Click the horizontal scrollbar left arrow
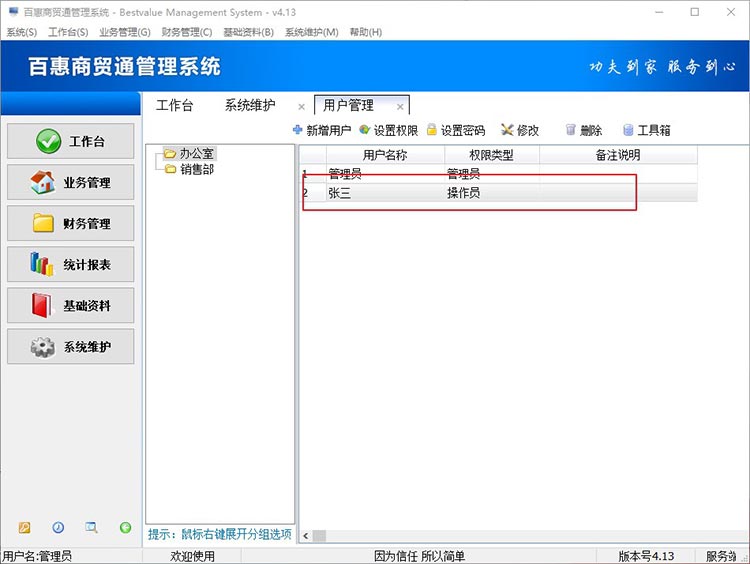 (x=306, y=536)
